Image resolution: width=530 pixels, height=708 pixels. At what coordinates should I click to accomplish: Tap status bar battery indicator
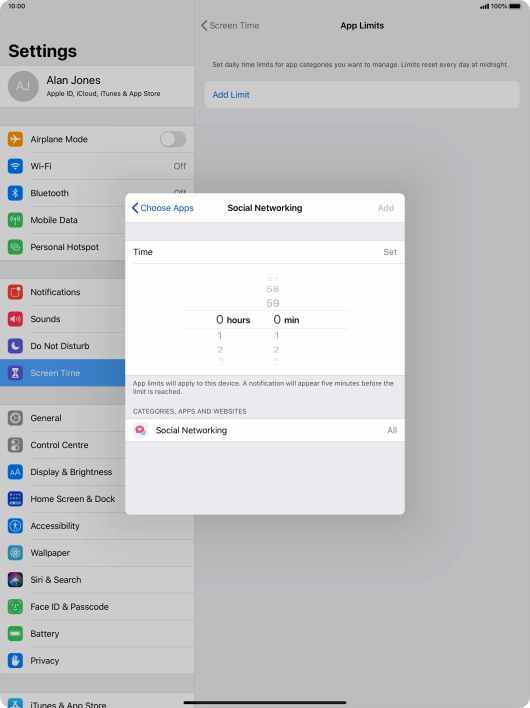tap(515, 6)
